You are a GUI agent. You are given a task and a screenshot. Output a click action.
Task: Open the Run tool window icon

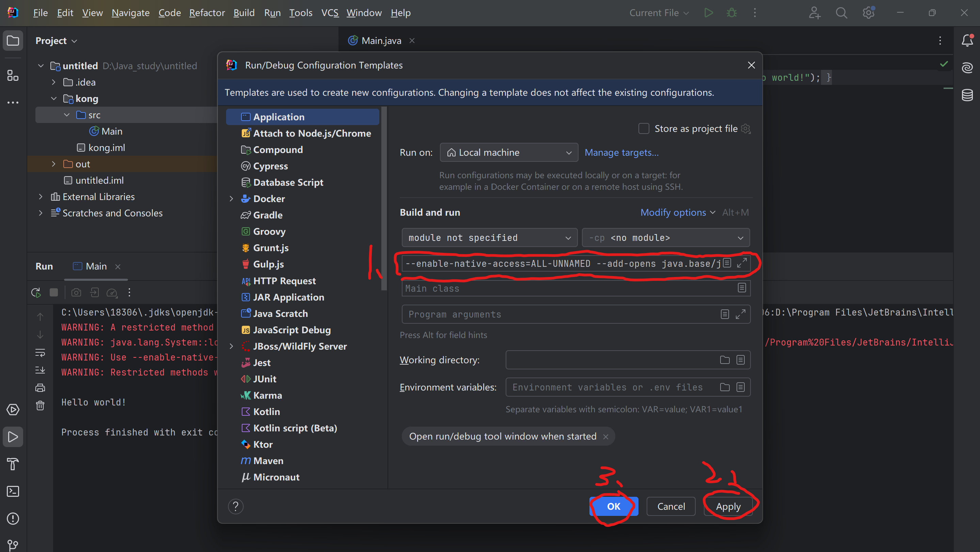tap(13, 436)
